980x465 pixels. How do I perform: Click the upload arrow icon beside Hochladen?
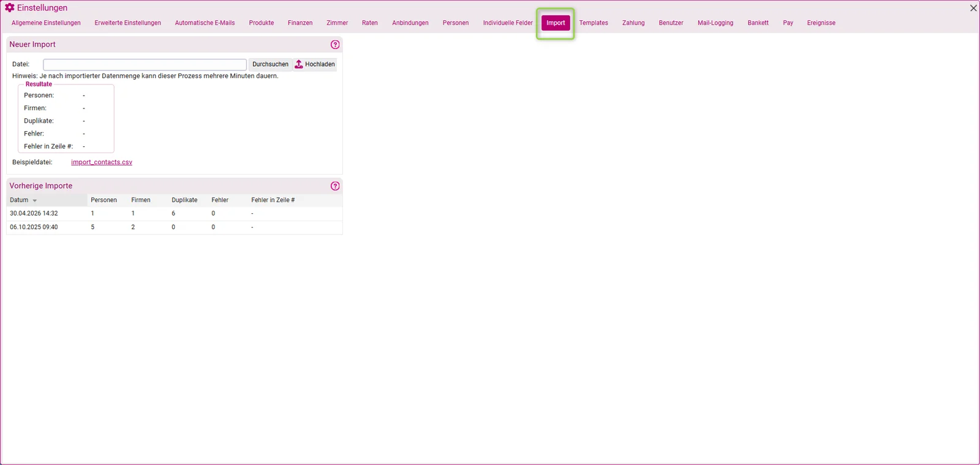(x=299, y=64)
